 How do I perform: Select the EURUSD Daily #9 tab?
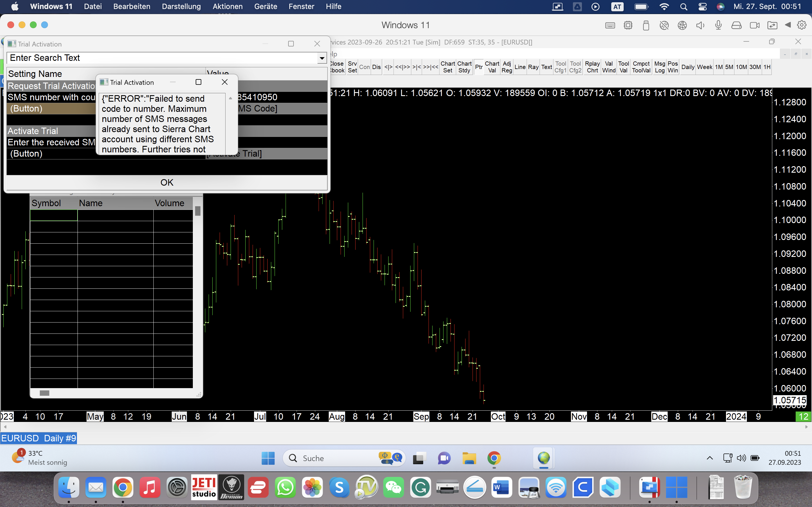tap(39, 438)
